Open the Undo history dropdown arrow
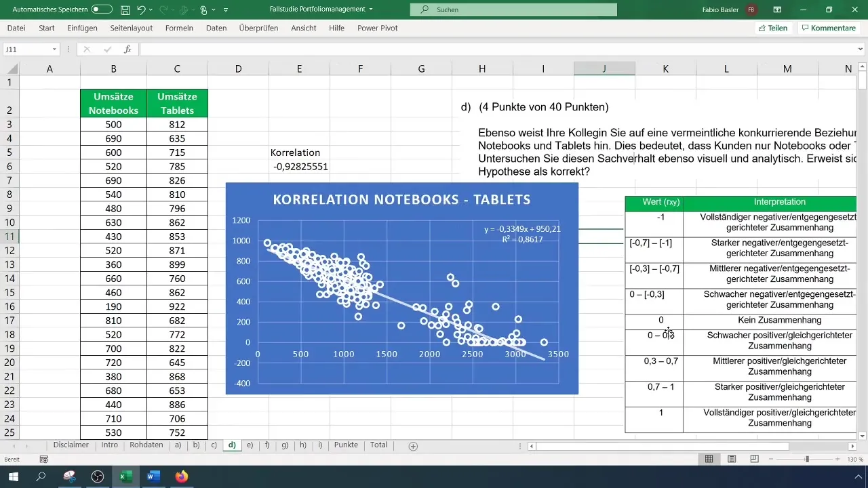The height and width of the screenshot is (488, 868). click(x=151, y=10)
